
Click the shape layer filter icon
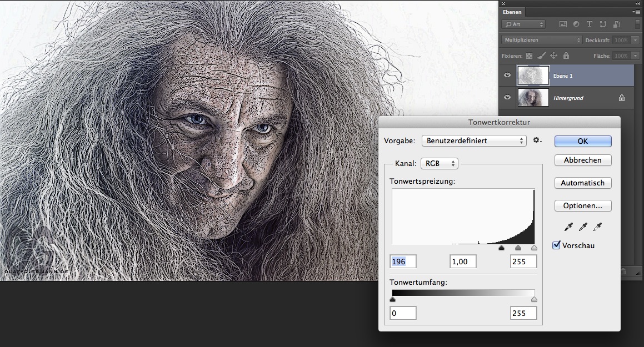click(603, 24)
